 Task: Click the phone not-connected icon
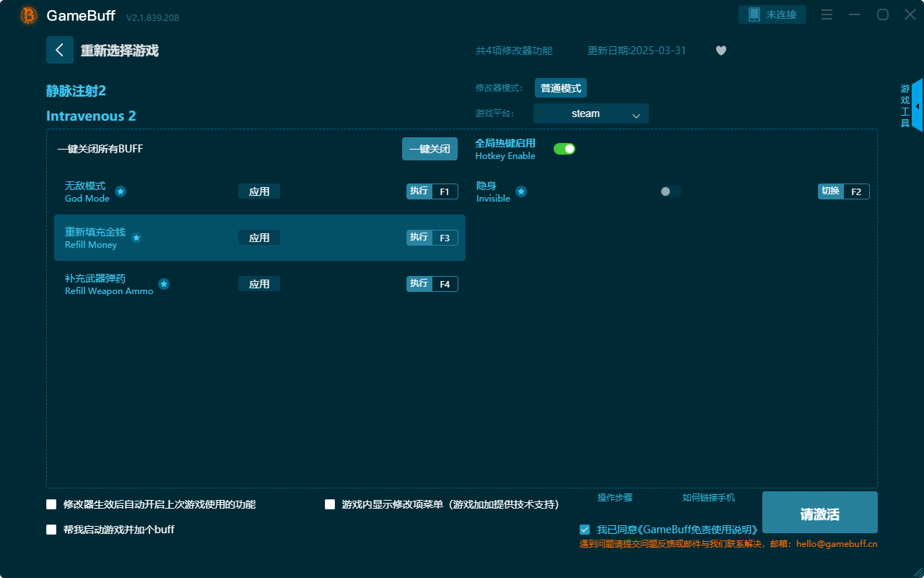(754, 14)
